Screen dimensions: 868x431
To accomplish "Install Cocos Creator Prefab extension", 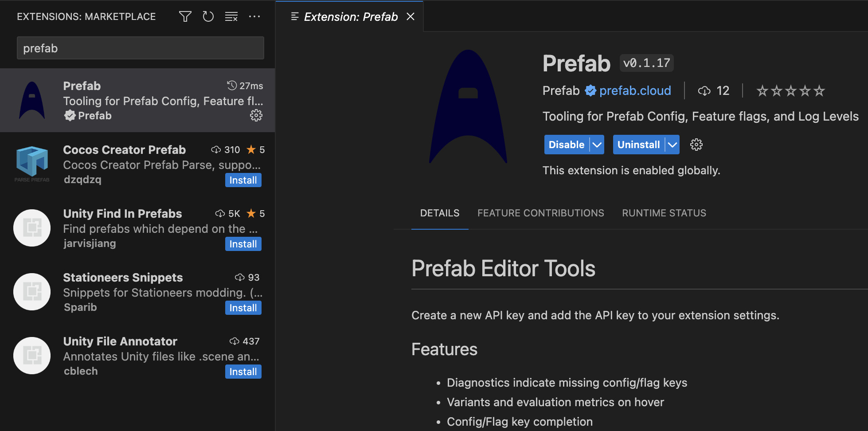I will click(x=243, y=180).
